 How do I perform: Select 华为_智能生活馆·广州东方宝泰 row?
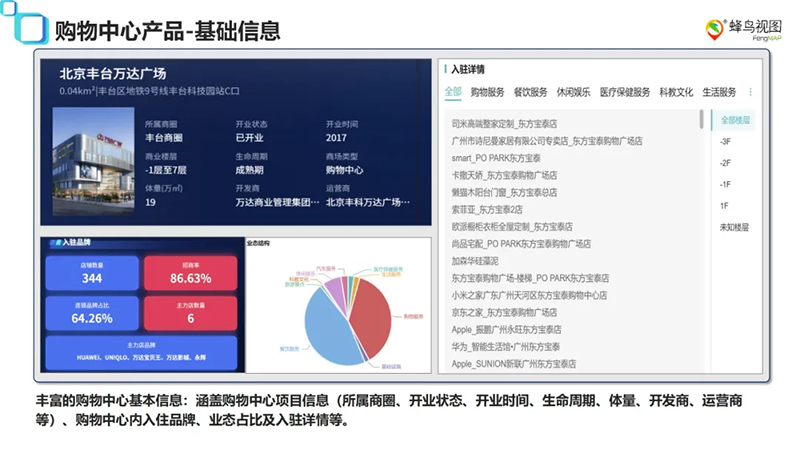[x=506, y=347]
